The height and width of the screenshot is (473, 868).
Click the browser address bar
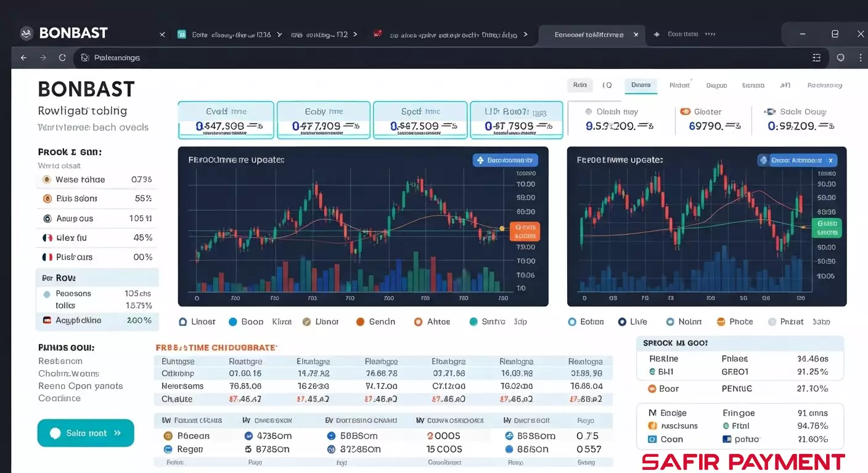pos(432,58)
